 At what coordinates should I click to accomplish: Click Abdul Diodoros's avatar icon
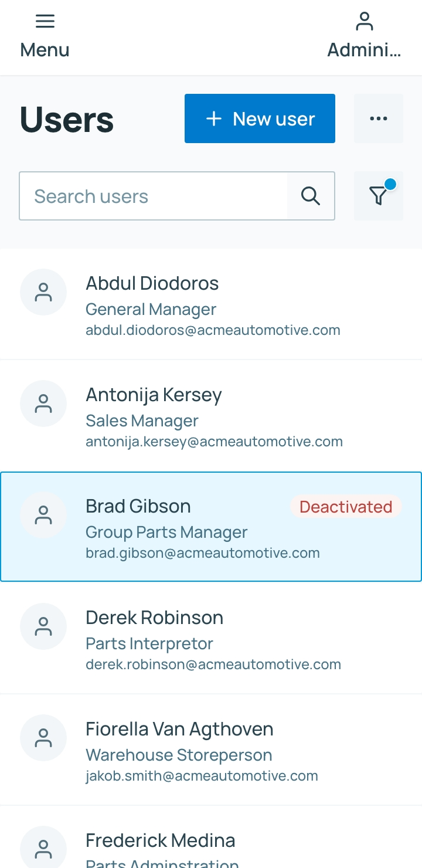tap(43, 292)
